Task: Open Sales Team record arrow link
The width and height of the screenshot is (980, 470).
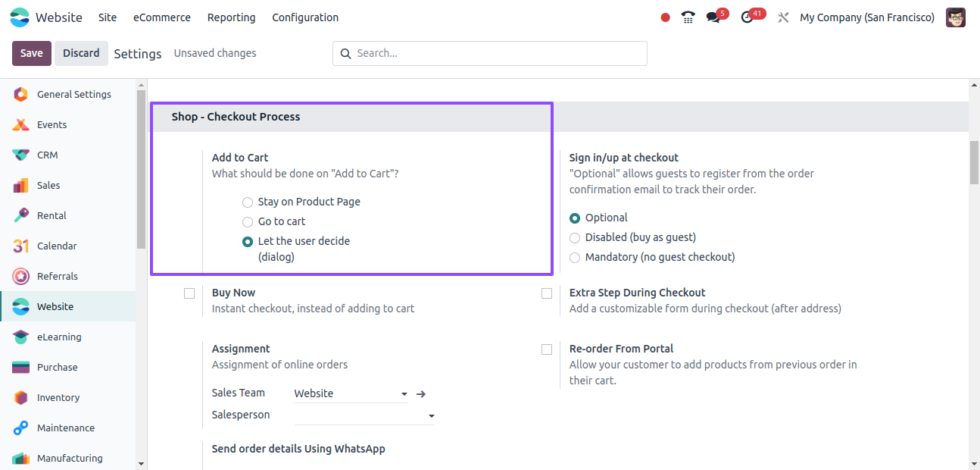Action: pos(422,394)
